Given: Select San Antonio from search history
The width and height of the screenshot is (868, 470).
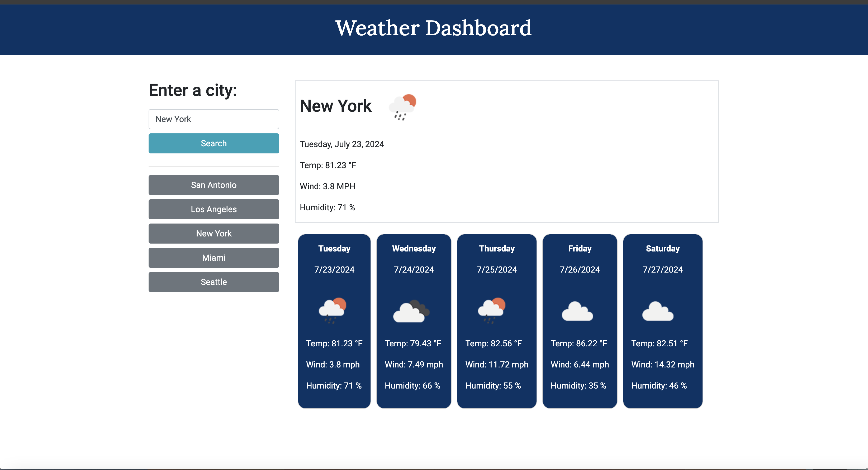Looking at the screenshot, I should coord(214,185).
